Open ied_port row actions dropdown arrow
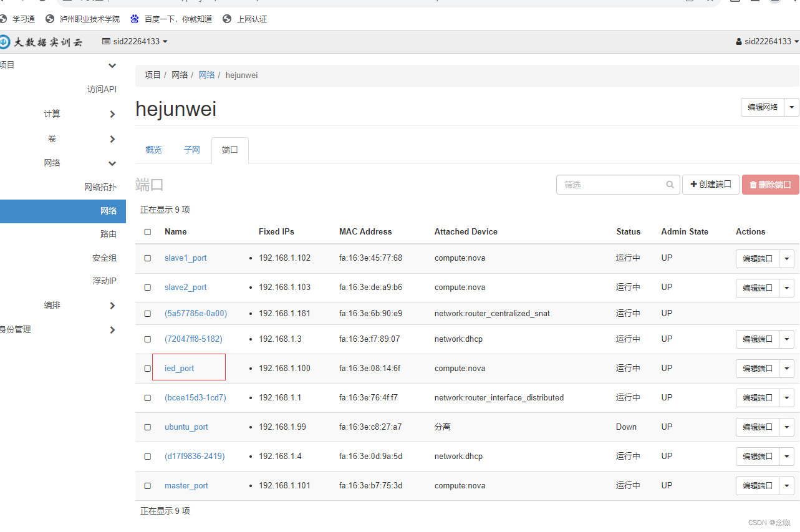 [787, 369]
